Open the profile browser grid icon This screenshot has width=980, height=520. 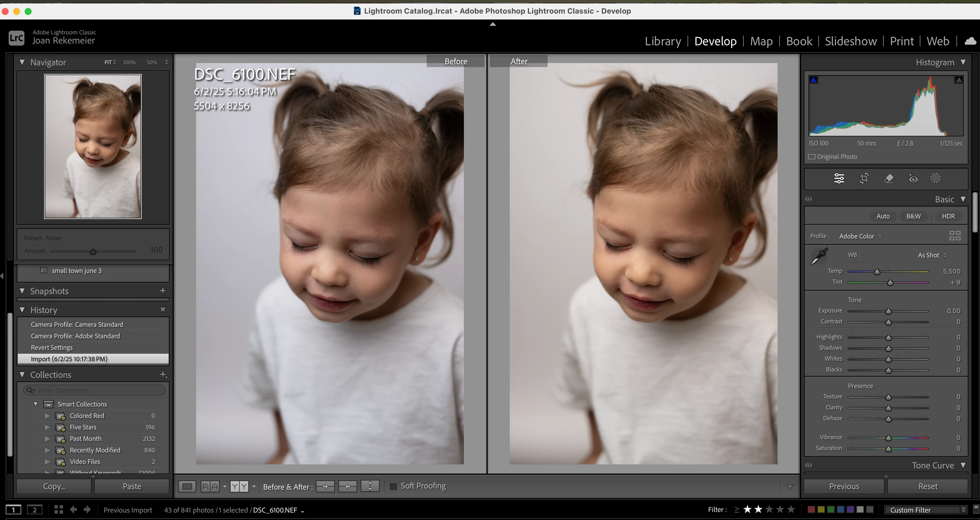coord(954,236)
